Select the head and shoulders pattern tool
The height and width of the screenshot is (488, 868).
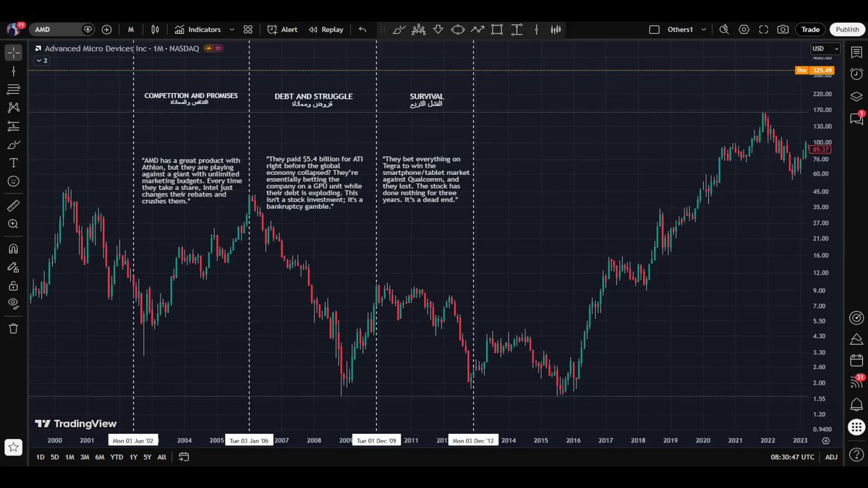tap(419, 30)
